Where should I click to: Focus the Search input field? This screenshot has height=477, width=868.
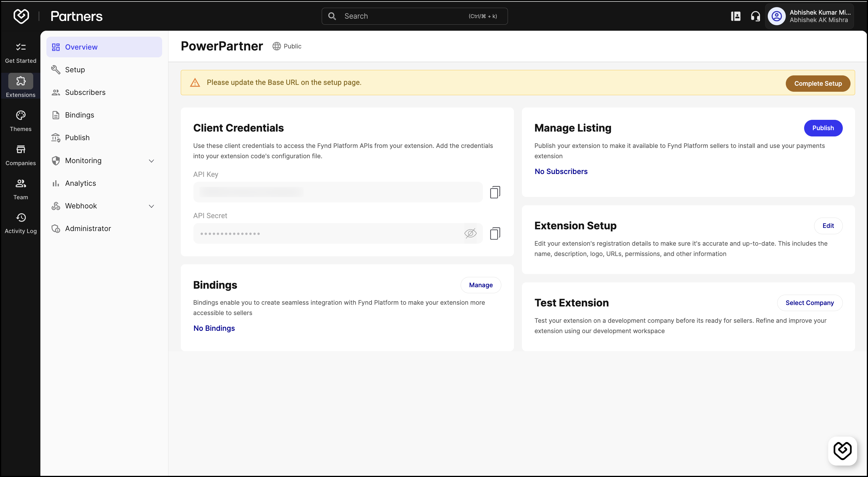[x=415, y=16]
